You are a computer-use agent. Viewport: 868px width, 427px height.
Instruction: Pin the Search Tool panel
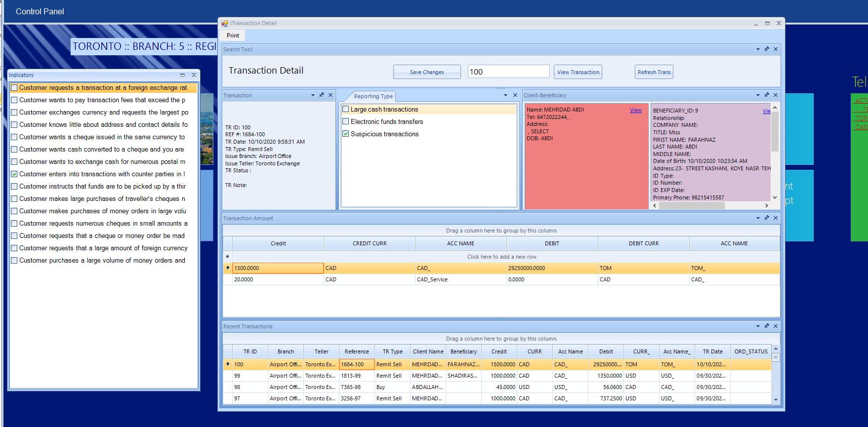767,49
